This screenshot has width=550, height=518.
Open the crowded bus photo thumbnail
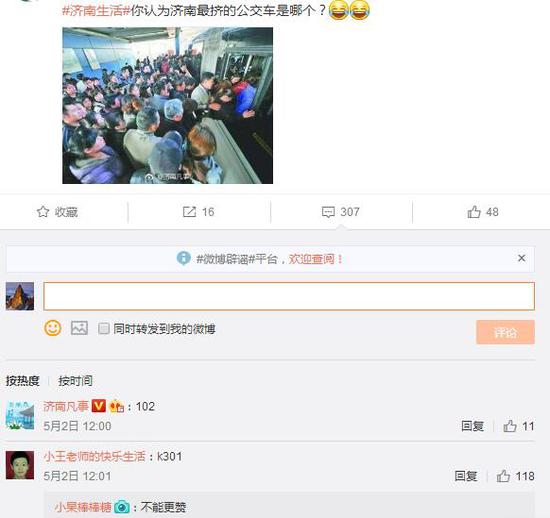click(x=168, y=105)
